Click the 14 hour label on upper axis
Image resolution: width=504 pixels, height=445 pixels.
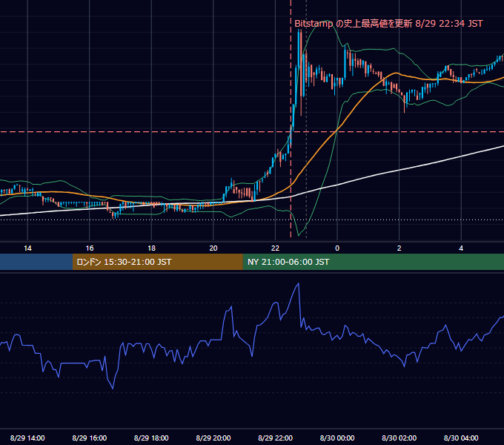pos(27,248)
